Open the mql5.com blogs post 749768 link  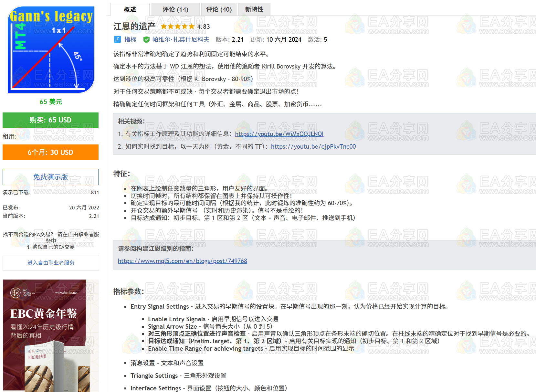[x=183, y=261]
